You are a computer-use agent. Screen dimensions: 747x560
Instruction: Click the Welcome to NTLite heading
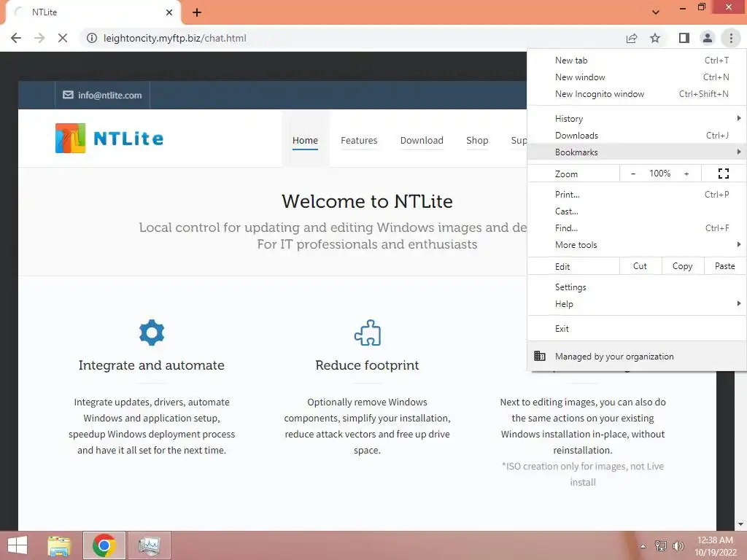[367, 201]
